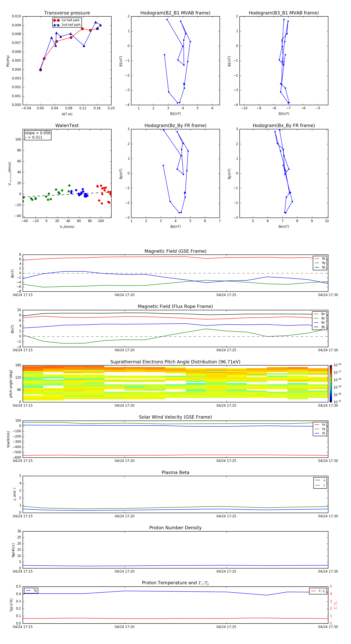Click the pitch angle colorbar scale
This screenshot has width=351, height=644.
click(331, 384)
